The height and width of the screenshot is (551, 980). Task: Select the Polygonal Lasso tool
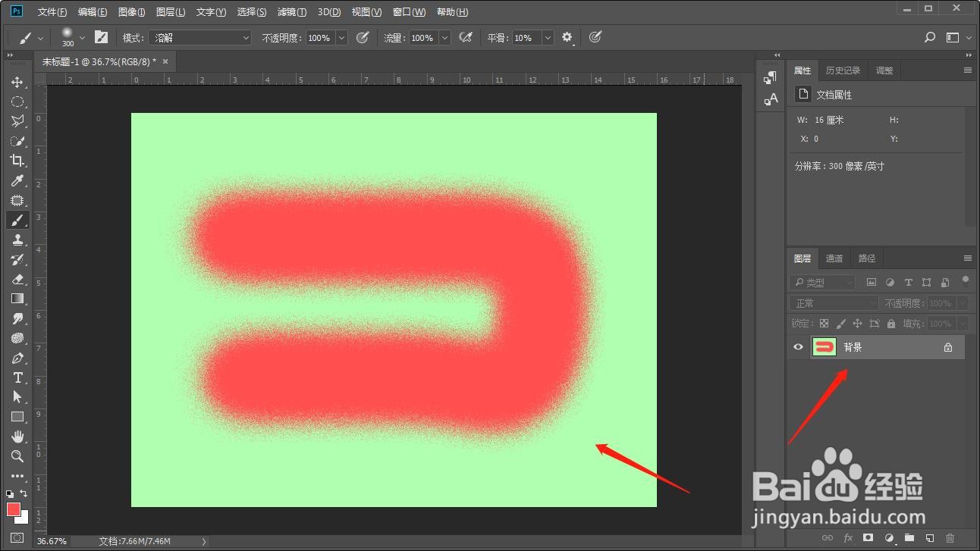[x=17, y=121]
